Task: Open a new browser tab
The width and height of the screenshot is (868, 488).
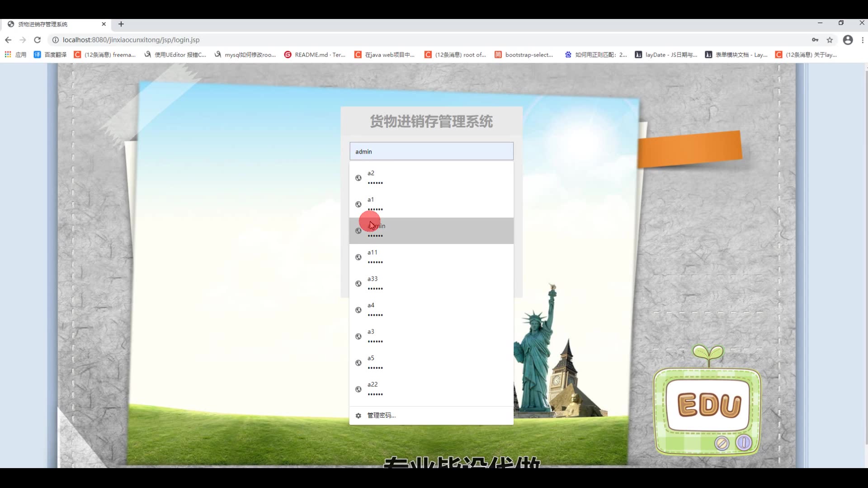Action: click(121, 24)
